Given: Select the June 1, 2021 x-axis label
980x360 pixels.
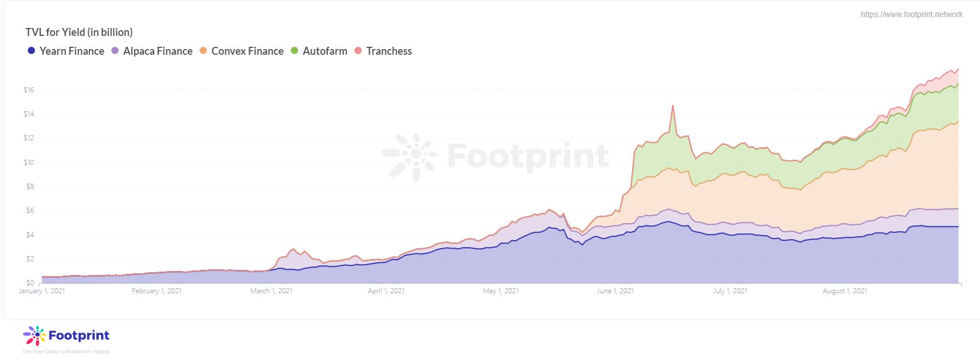Looking at the screenshot, I should (615, 291).
